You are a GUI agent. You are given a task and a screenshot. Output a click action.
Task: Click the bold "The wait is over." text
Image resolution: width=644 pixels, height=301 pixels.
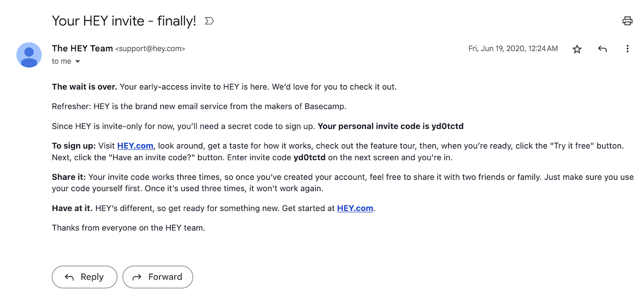[x=84, y=86]
